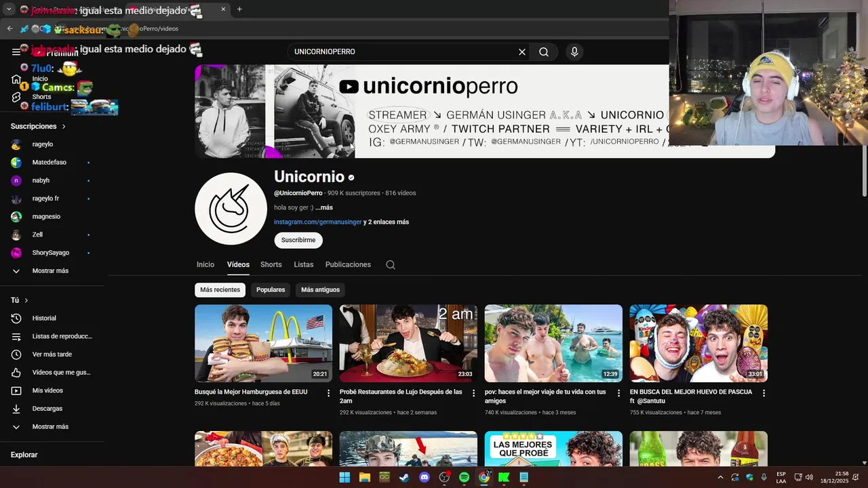Switch to the Inicio channel tab
868x488 pixels.
click(x=205, y=265)
